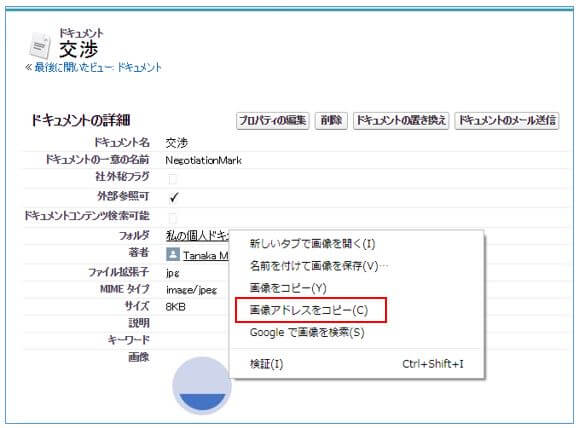Click the NegotiationMark unique name text

coord(203,160)
